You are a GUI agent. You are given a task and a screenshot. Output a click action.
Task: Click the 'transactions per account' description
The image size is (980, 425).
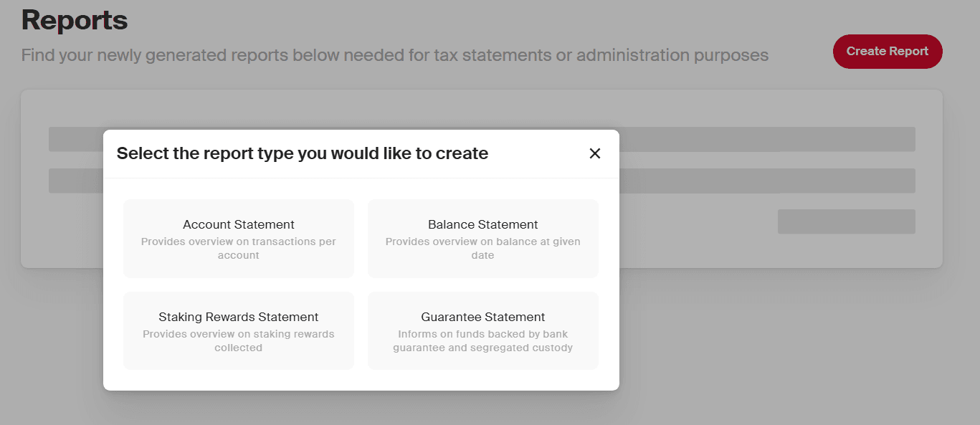click(x=238, y=249)
